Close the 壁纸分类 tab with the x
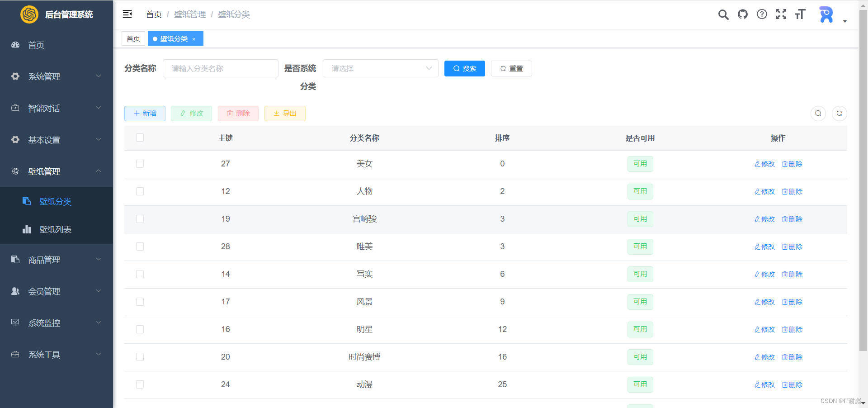 click(x=194, y=39)
